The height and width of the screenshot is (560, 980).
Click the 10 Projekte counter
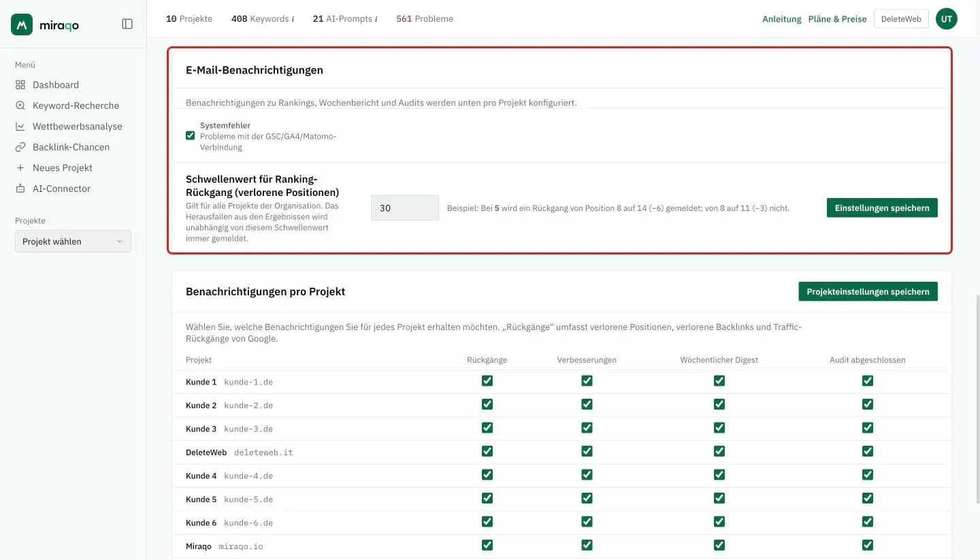189,19
